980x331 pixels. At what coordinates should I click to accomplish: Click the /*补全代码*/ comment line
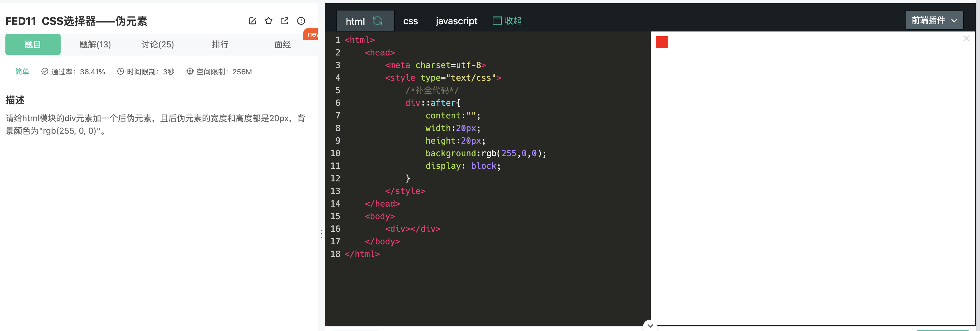[x=432, y=91]
